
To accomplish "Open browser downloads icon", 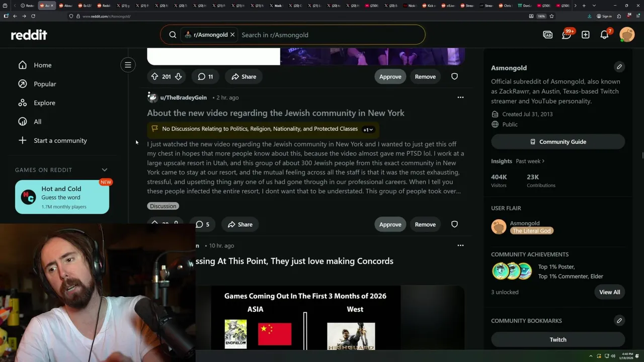I will pyautogui.click(x=589, y=16).
